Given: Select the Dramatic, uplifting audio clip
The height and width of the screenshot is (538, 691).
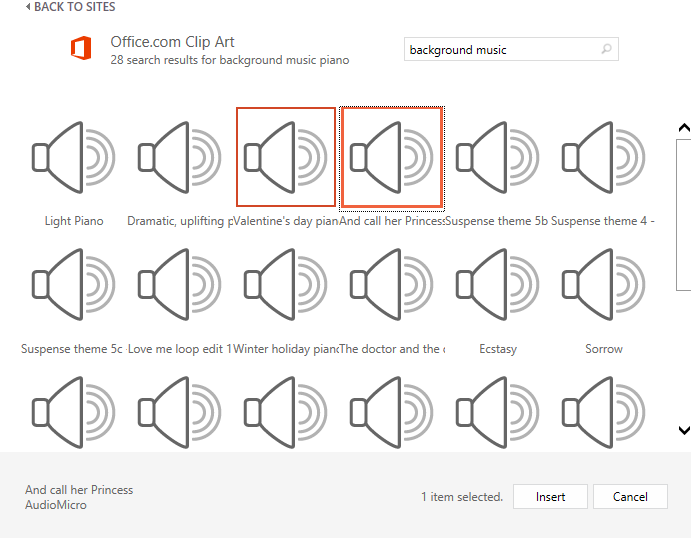Looking at the screenshot, I should (x=180, y=157).
